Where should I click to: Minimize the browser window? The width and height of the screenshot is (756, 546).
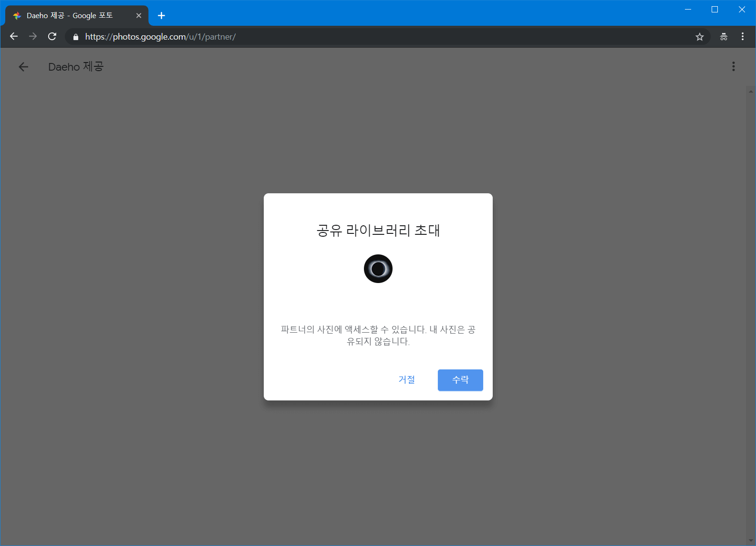click(x=688, y=10)
